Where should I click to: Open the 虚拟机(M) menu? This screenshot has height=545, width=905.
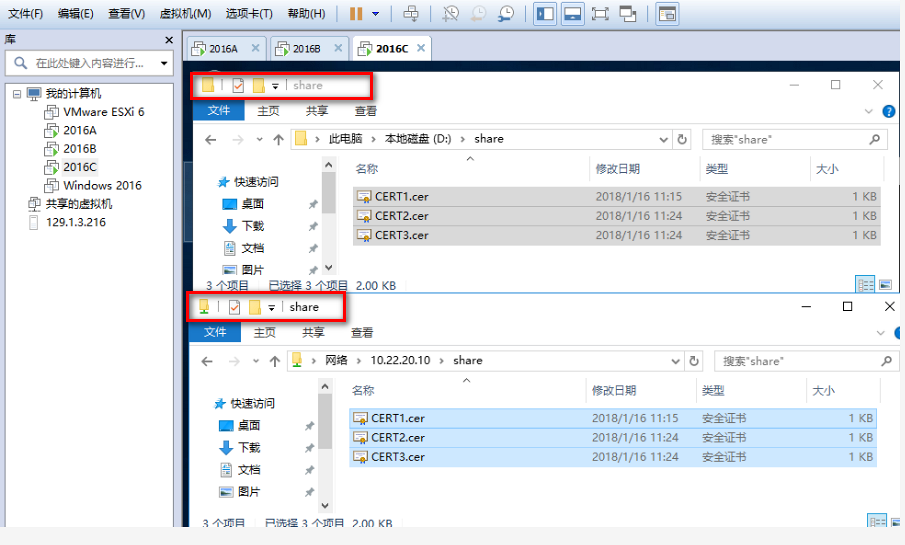pos(186,14)
